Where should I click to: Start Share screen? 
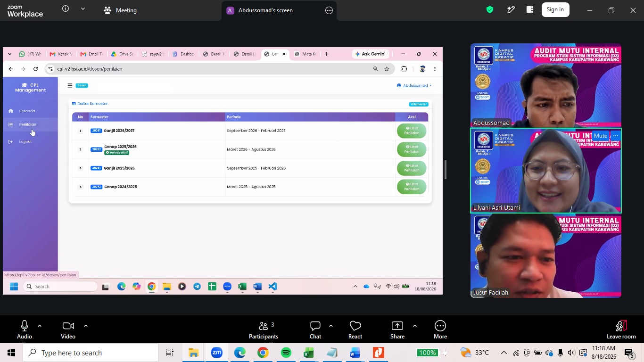click(x=397, y=329)
